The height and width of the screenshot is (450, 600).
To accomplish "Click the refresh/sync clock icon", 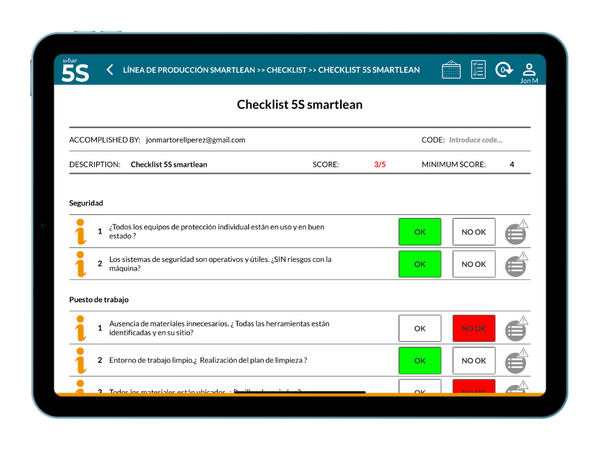I will (x=504, y=70).
